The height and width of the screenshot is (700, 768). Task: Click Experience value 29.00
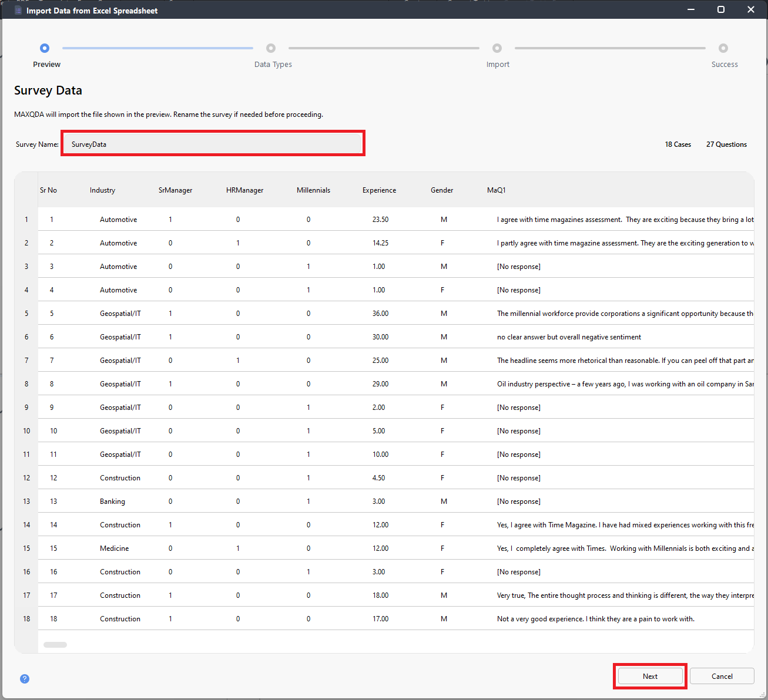click(380, 384)
